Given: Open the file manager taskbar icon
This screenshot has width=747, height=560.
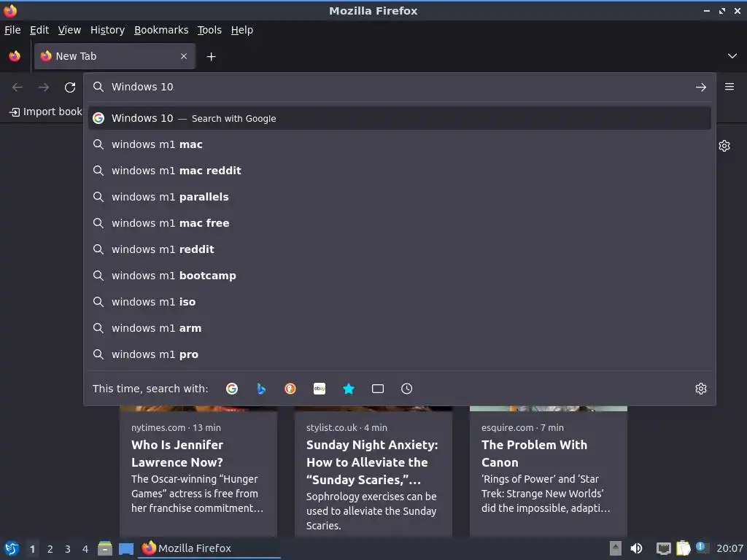Looking at the screenshot, I should 105,548.
